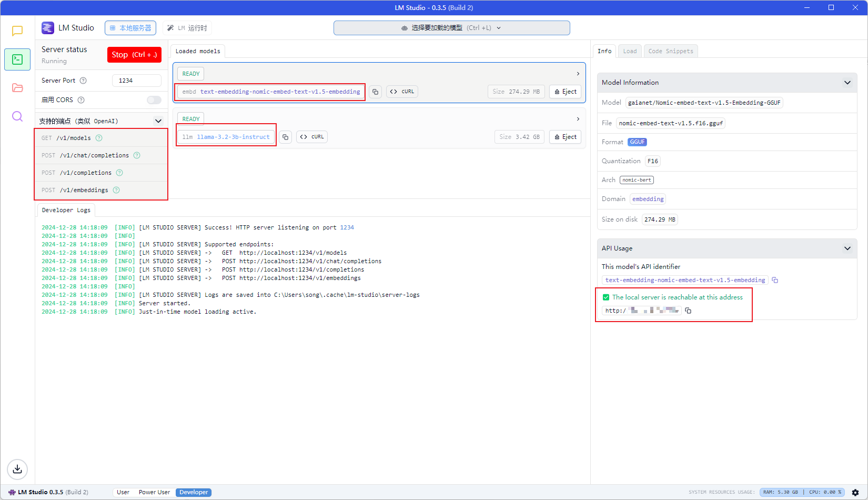Open app settings gear in status bar
Screen dimensions: 868x500
[855, 492]
